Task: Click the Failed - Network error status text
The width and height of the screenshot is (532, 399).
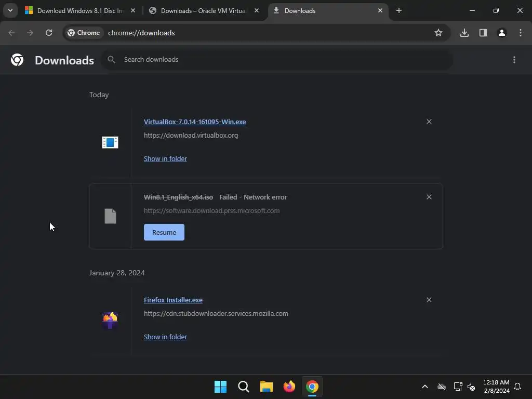Action: 253,197
